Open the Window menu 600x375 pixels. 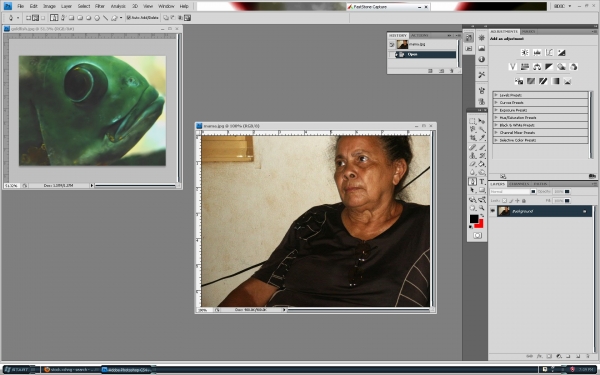click(x=166, y=6)
